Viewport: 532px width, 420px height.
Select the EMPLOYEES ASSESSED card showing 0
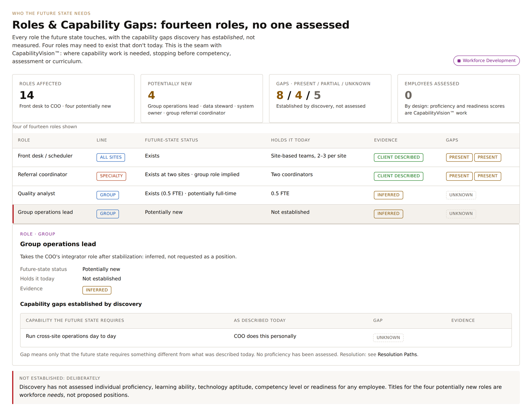[459, 99]
